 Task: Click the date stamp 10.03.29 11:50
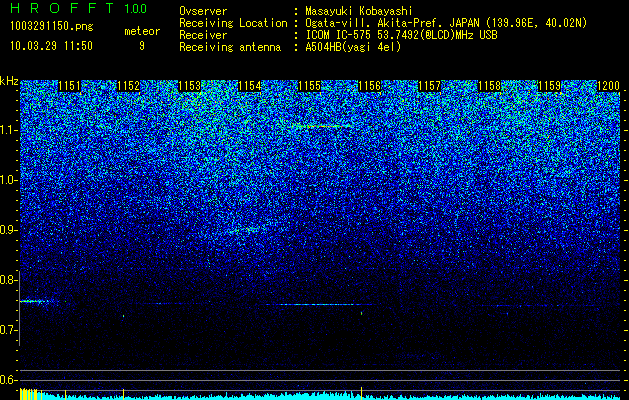51,46
